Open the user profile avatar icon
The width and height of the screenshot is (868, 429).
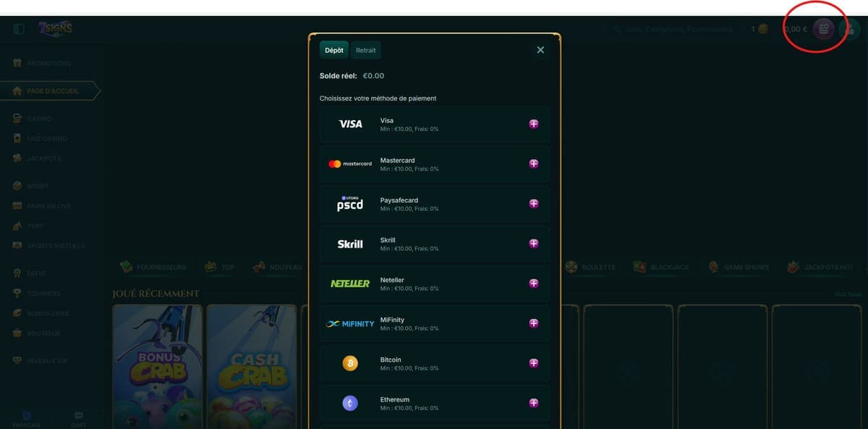pos(849,29)
